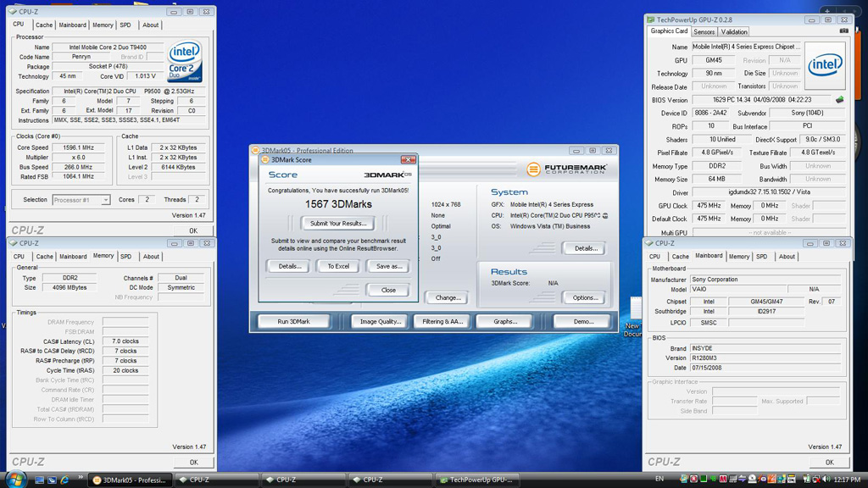Open Mainboard tab in top-left CPU-Z

tap(73, 25)
